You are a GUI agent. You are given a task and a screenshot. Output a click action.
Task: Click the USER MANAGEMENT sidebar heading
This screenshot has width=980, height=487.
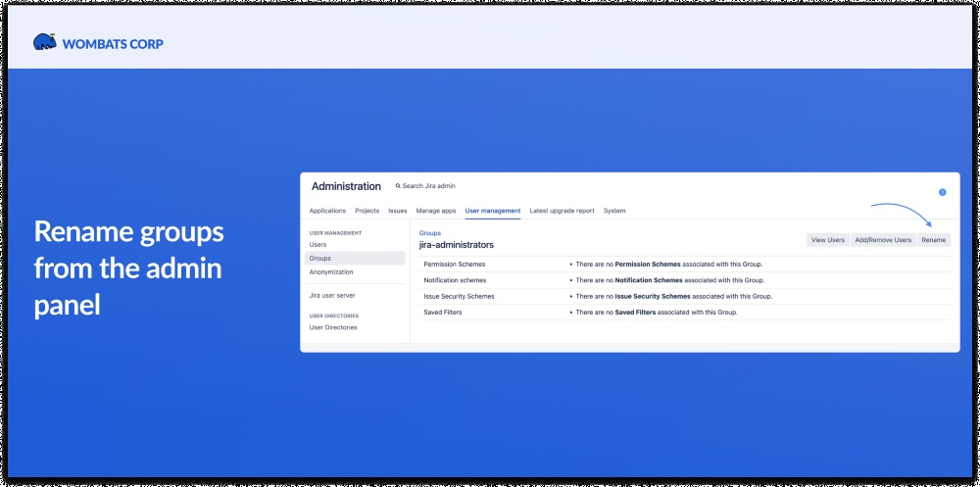tap(335, 233)
